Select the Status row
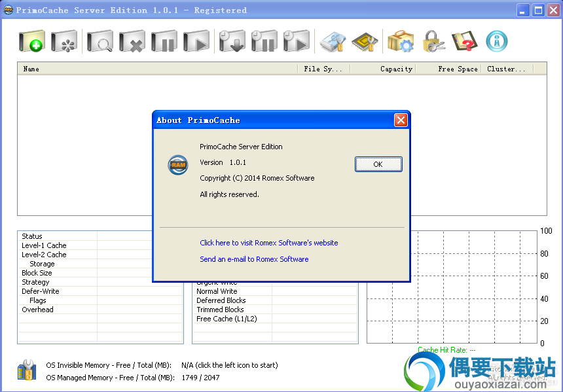 coord(100,236)
